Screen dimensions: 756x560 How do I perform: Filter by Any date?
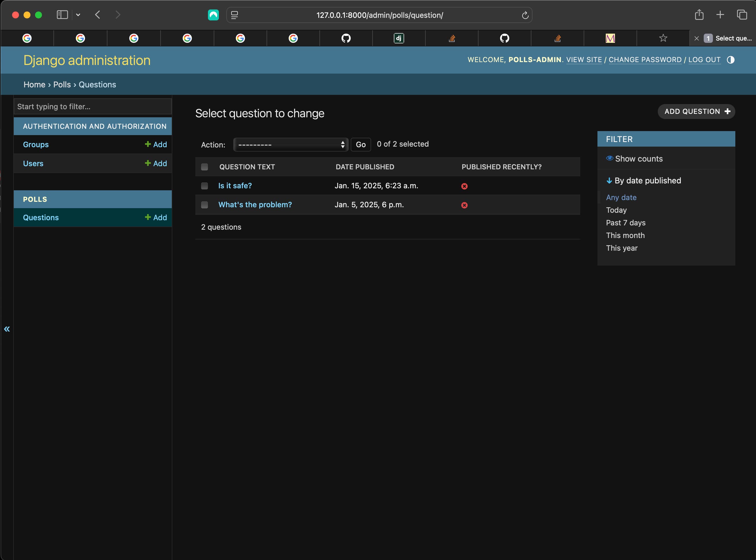tap(621, 197)
